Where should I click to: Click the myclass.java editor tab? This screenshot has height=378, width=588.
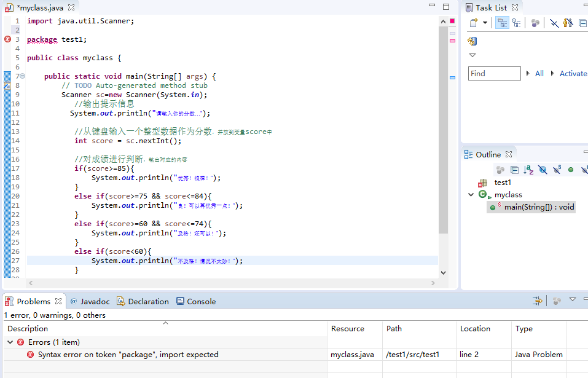(x=40, y=7)
